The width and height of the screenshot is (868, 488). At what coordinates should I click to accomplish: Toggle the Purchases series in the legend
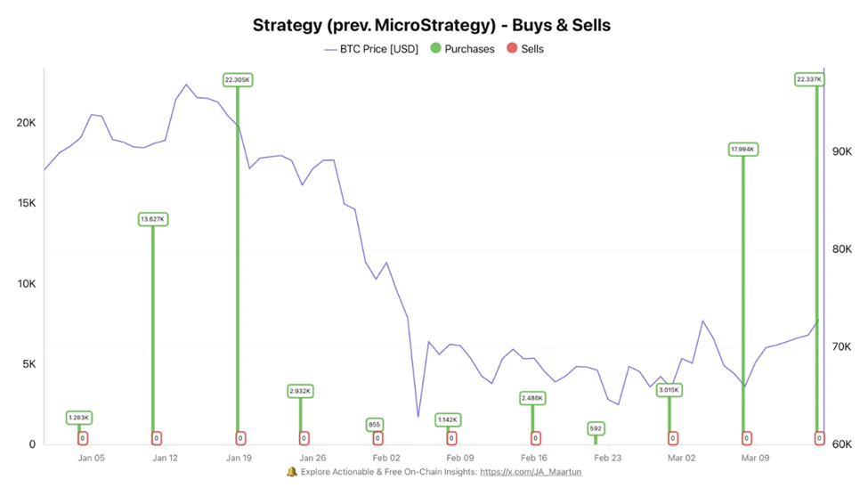pyautogui.click(x=461, y=49)
